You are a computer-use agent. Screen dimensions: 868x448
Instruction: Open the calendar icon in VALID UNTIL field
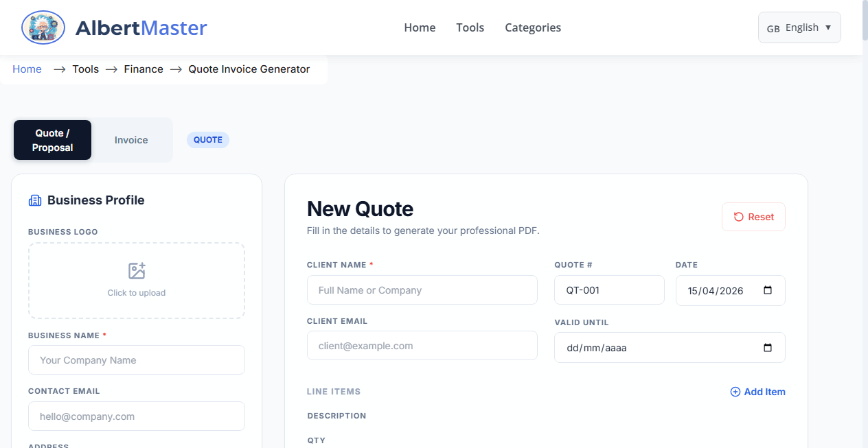(768, 348)
